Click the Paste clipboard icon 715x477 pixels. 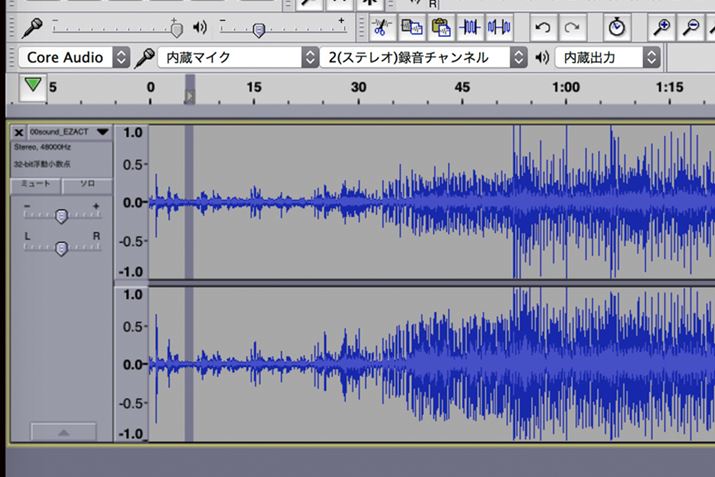(x=439, y=26)
